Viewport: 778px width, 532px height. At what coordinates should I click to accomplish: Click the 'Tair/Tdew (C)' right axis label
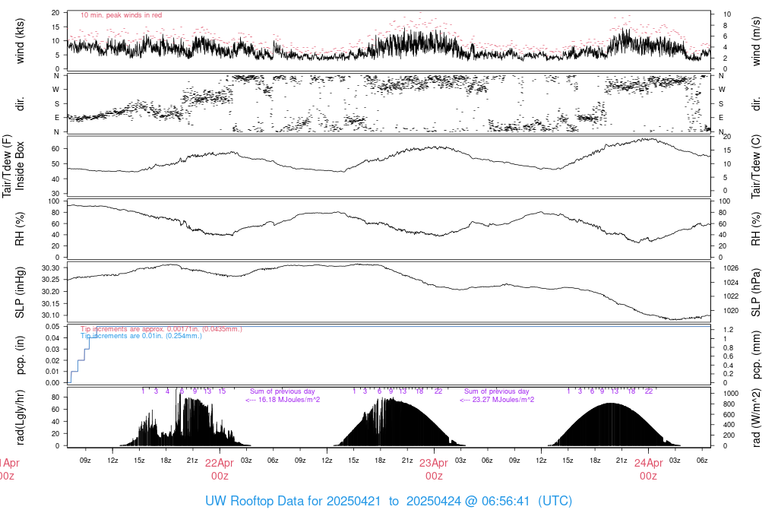756,166
